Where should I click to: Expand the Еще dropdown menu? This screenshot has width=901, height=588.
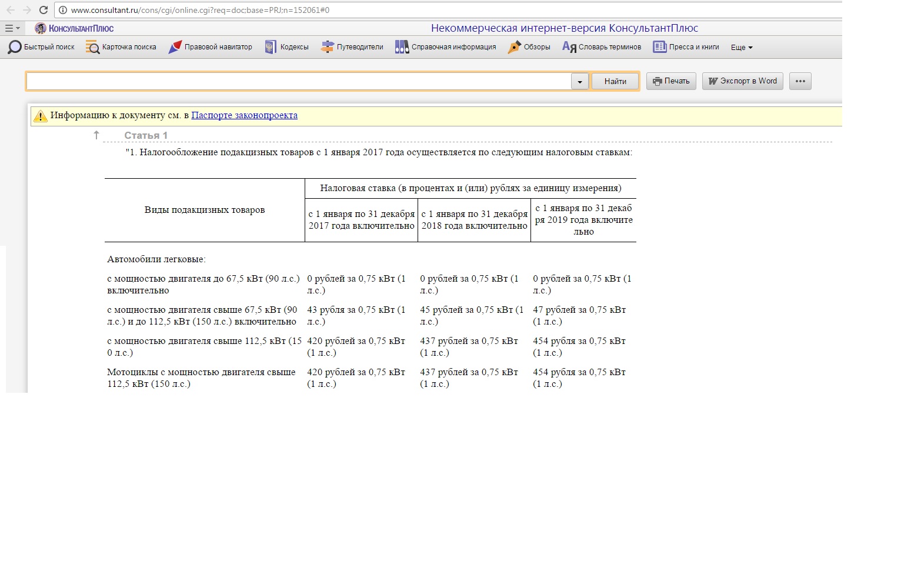point(742,48)
